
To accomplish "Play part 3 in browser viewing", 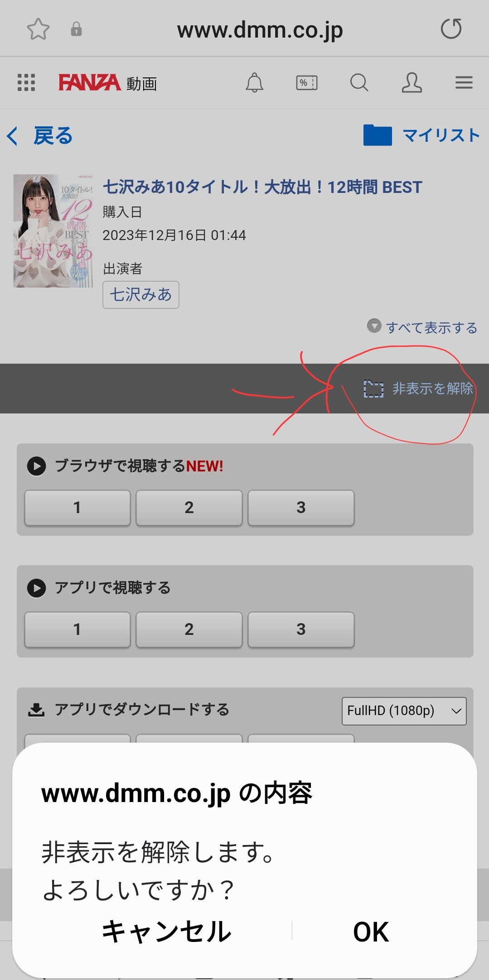I will pos(301,508).
